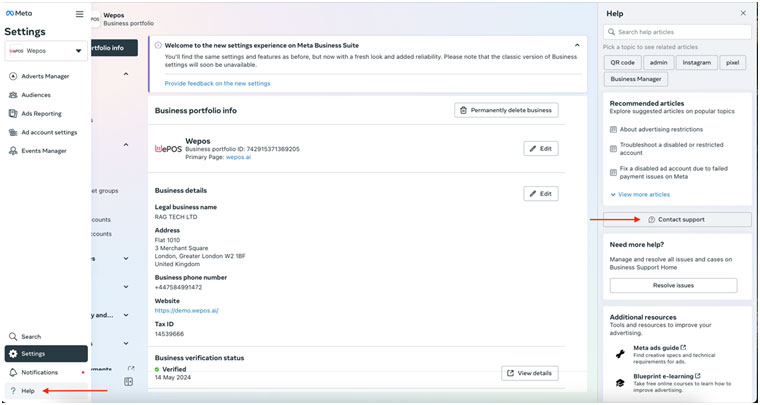Click the RAG TECH LTD legal name
760x405 pixels.
(176, 217)
